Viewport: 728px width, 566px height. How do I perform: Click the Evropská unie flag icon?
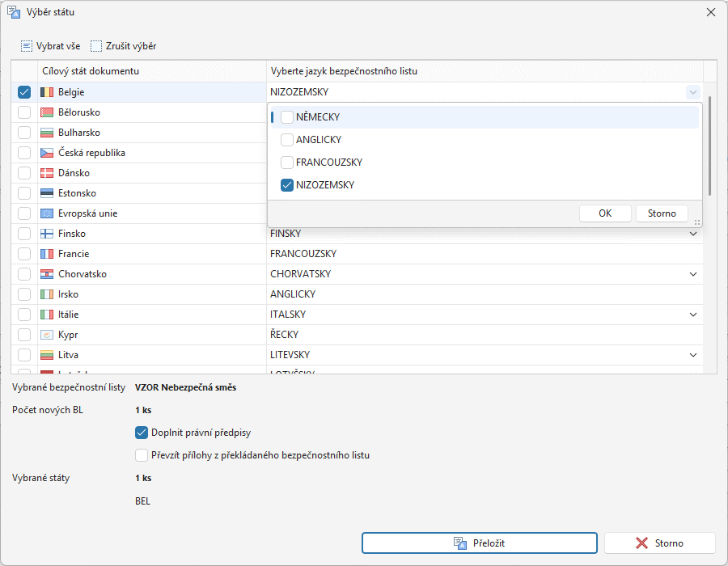47,213
